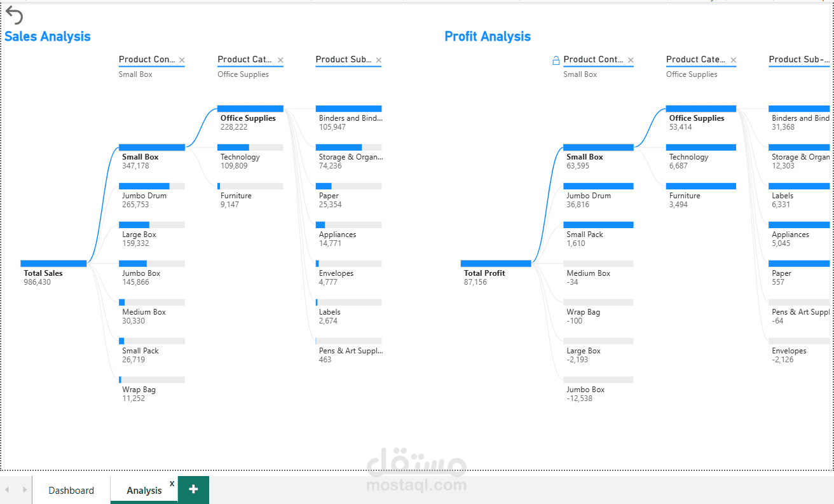834x504 pixels.
Task: Remove Product Category level in Sales Analysis
Action: click(280, 60)
